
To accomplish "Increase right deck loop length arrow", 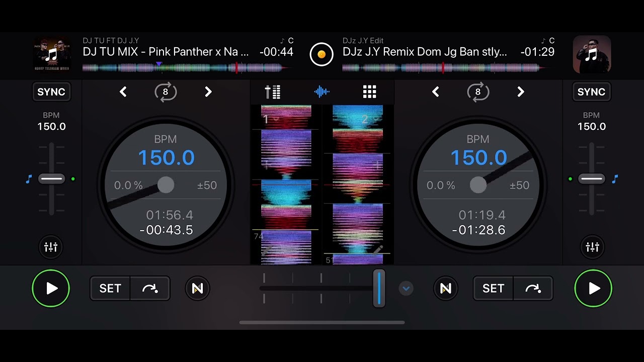I will pyautogui.click(x=521, y=92).
